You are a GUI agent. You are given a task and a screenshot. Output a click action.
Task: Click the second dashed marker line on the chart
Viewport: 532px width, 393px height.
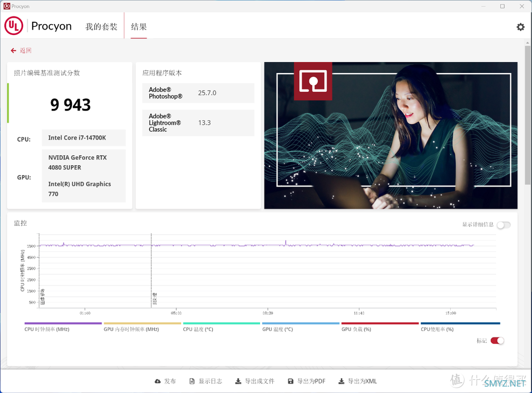151,270
